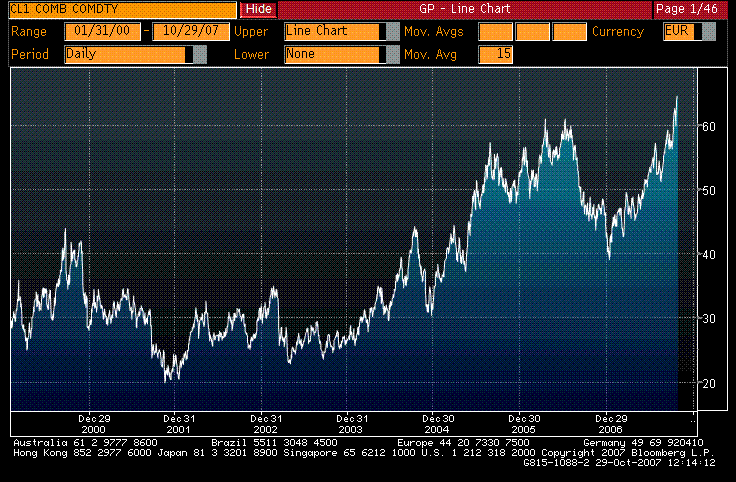Click the Europe 44 20 7330 7500 contact text

[463, 443]
